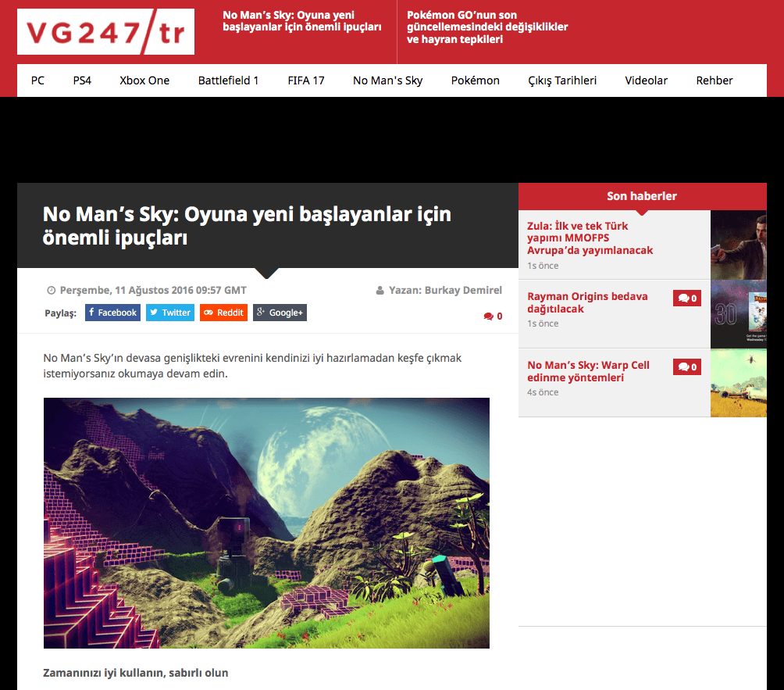Screen dimensions: 784x690
Task: Share the article on Google+
Action: pyautogui.click(x=279, y=313)
